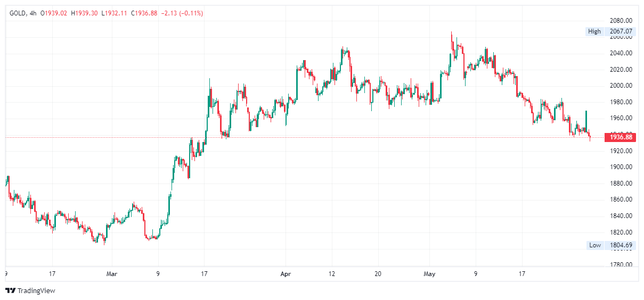Click the Apr label on time axis
The image size is (644, 300).
pos(286,274)
